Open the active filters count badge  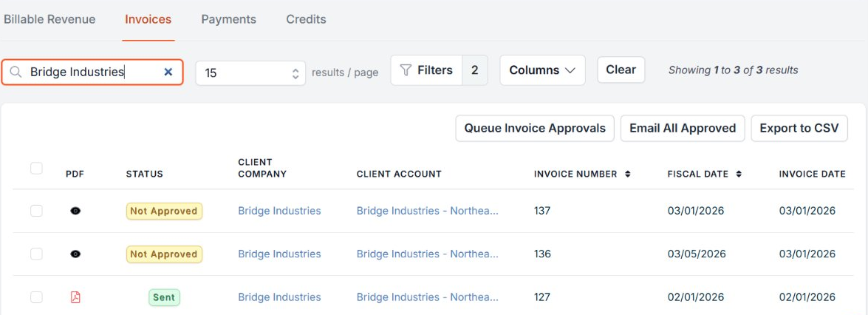pos(474,70)
